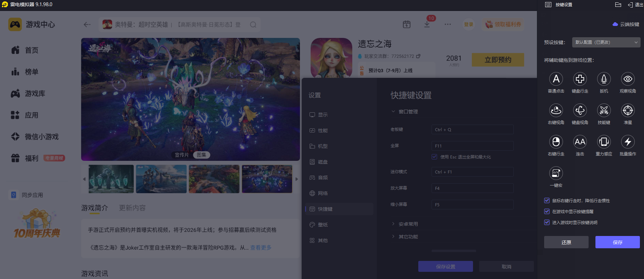Image resolution: width=644 pixels, height=279 pixels.
Task: Open 磁盘 settings category
Action: pos(339,162)
